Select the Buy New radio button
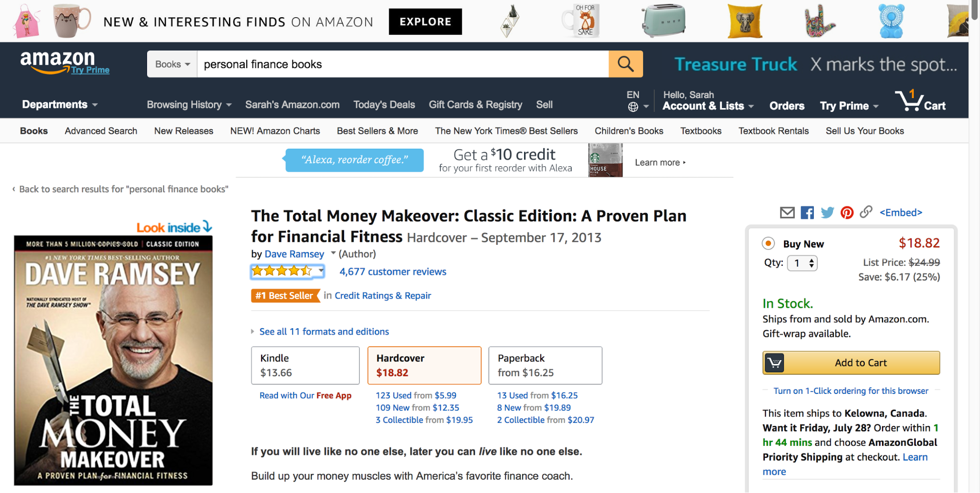The height and width of the screenshot is (493, 980). (x=768, y=243)
